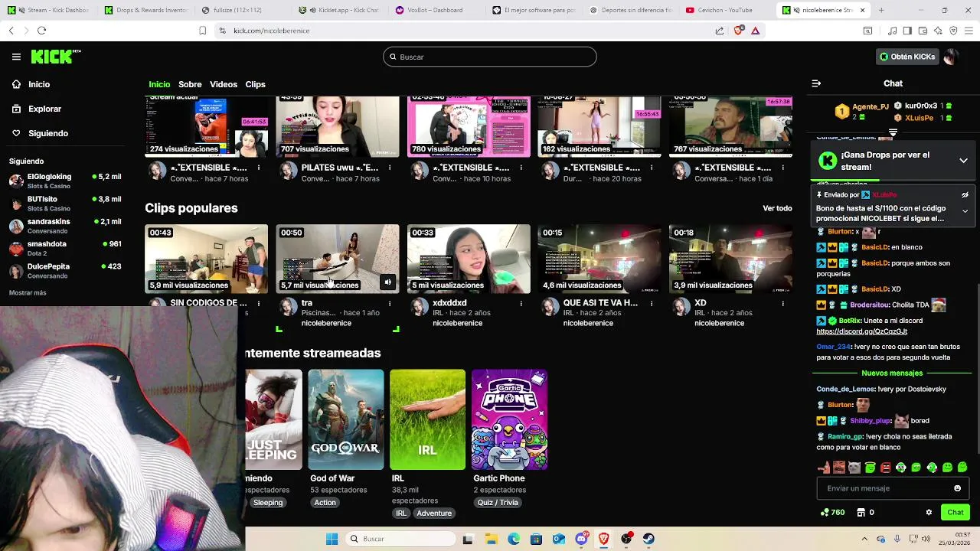980x551 pixels.
Task: Open the user avatar menu at top right
Action: point(951,57)
